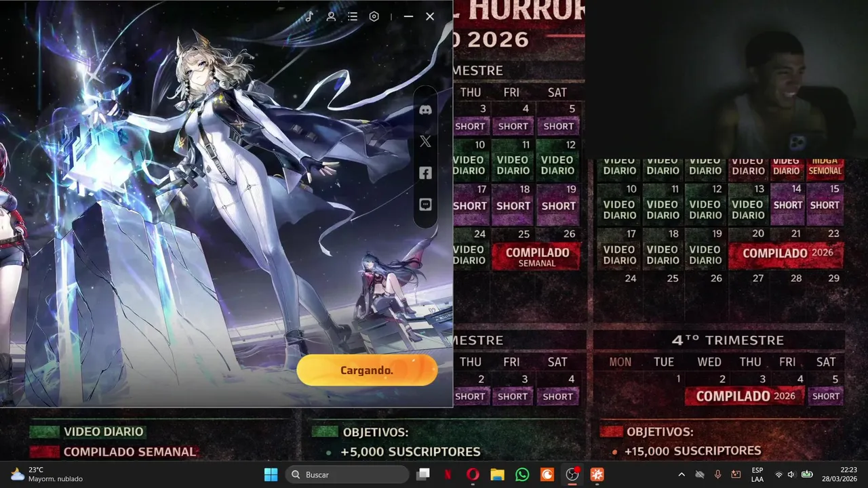Open File Explorer from the taskbar

pyautogui.click(x=497, y=474)
